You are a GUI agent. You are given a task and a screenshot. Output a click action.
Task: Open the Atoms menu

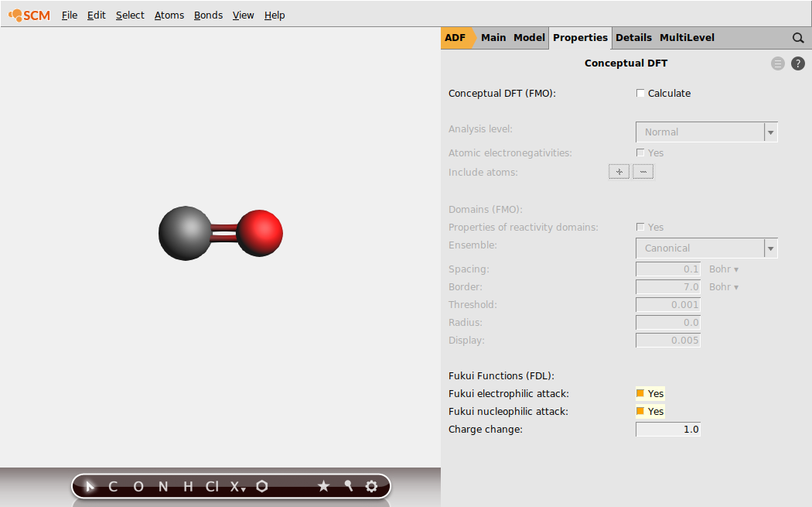169,15
